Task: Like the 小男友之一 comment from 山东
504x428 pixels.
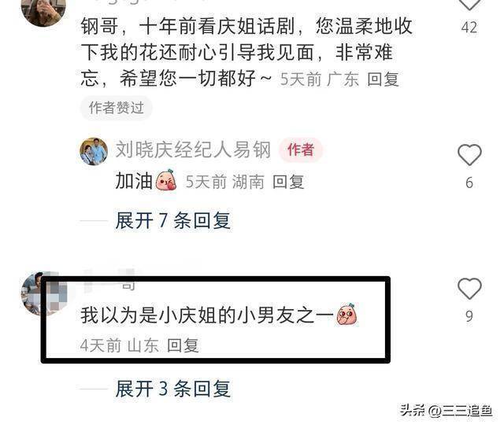Action: pos(469,288)
